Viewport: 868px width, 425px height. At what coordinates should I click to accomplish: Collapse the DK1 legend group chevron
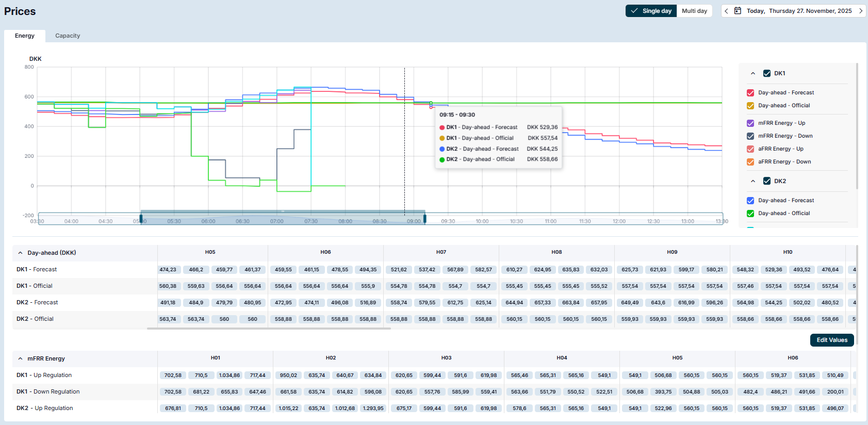[x=753, y=73]
